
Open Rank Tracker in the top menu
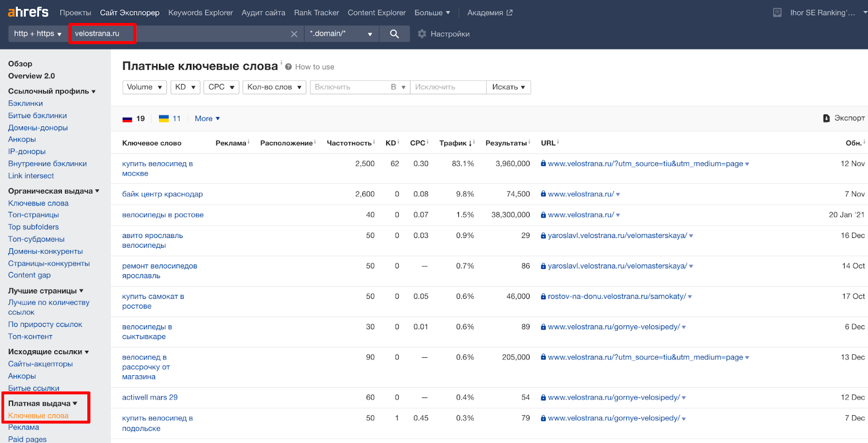316,12
